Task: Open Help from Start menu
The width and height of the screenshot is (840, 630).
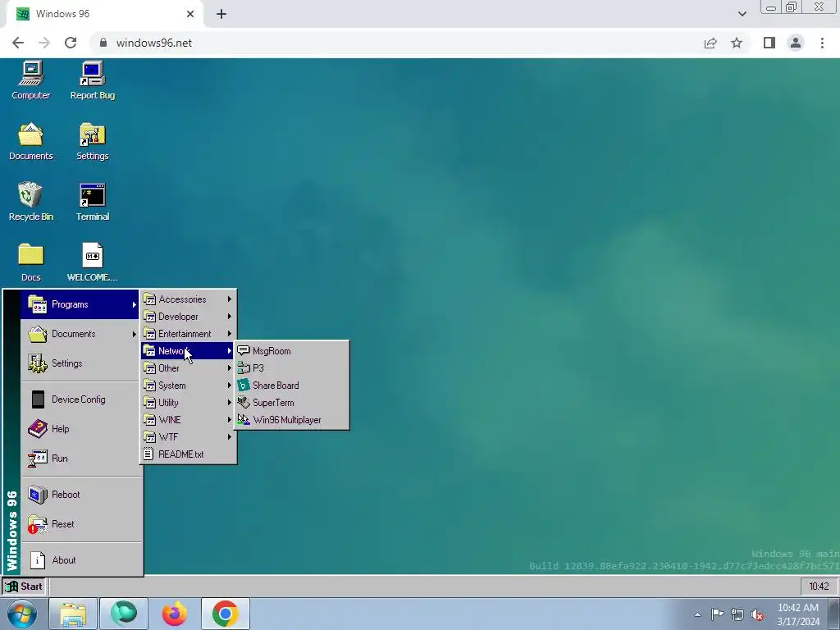Action: [81, 428]
